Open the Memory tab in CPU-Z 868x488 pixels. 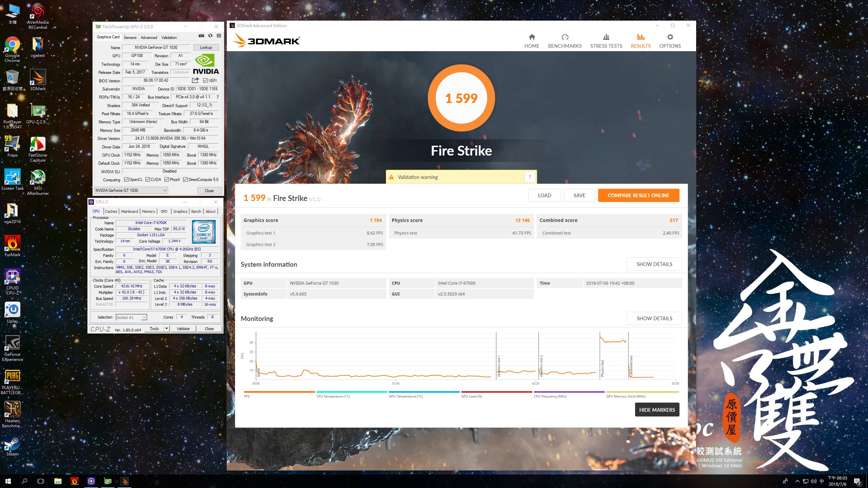[x=149, y=211]
